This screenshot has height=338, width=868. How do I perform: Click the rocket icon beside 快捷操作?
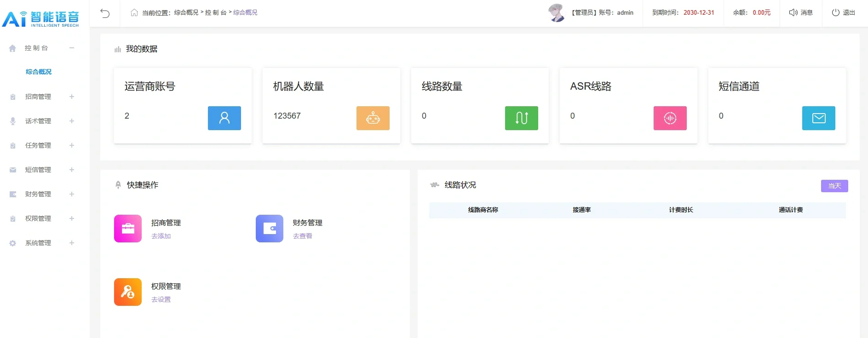click(118, 185)
